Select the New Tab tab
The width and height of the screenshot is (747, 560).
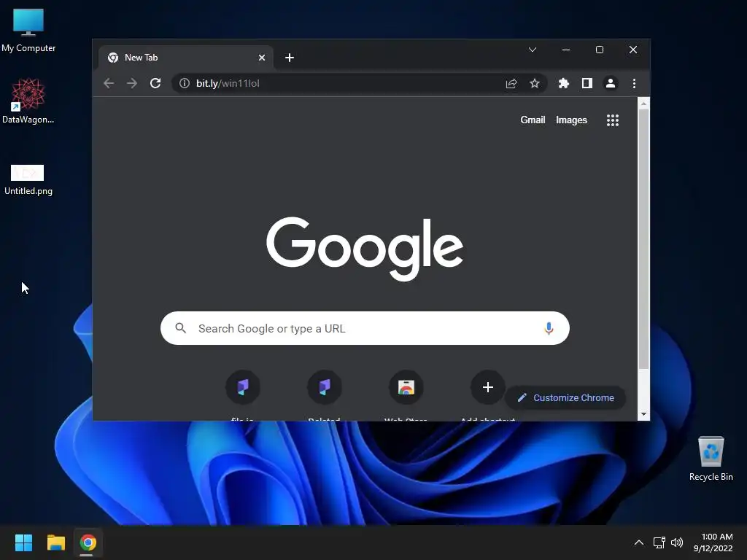click(x=186, y=58)
